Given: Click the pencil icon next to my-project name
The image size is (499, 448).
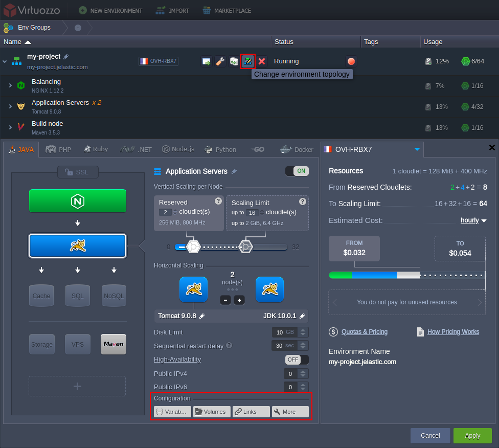Looking at the screenshot, I should point(66,57).
